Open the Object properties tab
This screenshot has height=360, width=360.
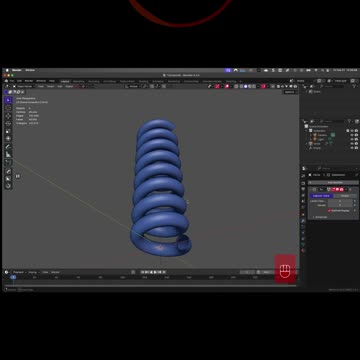click(x=303, y=215)
